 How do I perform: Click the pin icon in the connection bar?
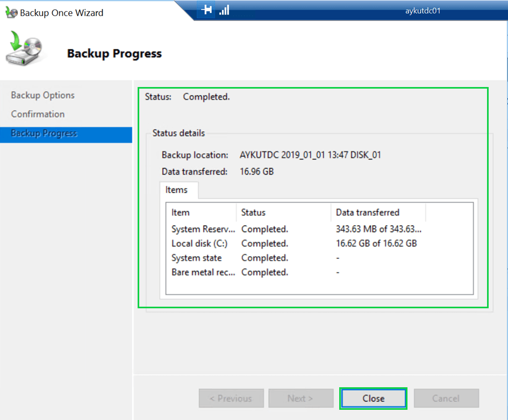[x=207, y=10]
